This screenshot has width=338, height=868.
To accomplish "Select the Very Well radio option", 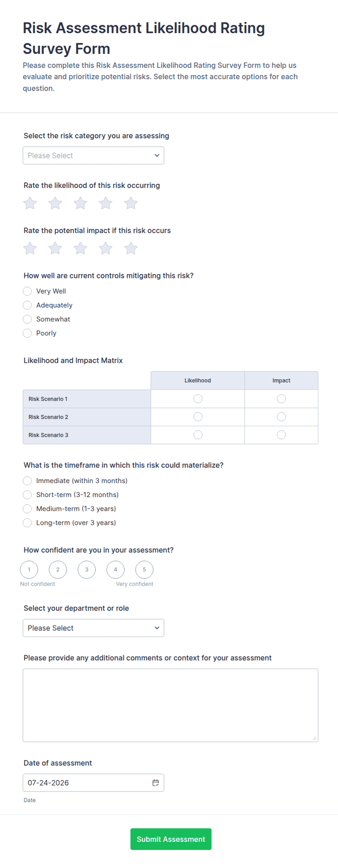I will (x=27, y=291).
